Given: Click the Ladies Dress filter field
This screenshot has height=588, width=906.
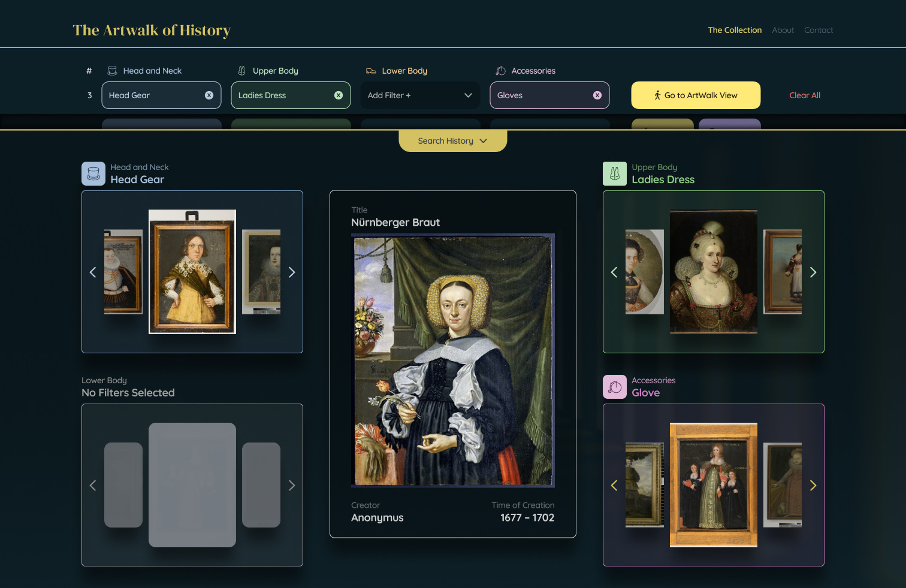Looking at the screenshot, I should pyautogui.click(x=291, y=95).
